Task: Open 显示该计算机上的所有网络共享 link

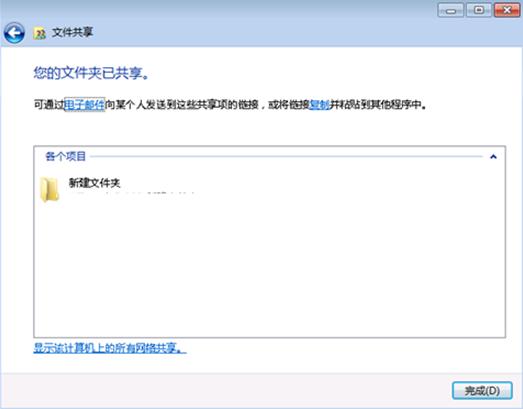Action: point(109,348)
